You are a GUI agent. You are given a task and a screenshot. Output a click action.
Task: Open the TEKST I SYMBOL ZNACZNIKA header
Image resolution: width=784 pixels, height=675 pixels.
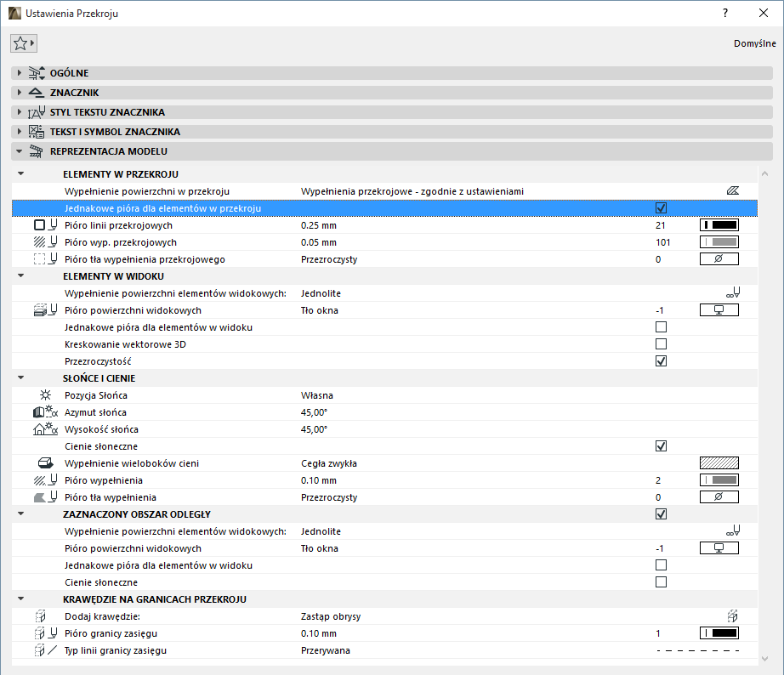click(392, 132)
